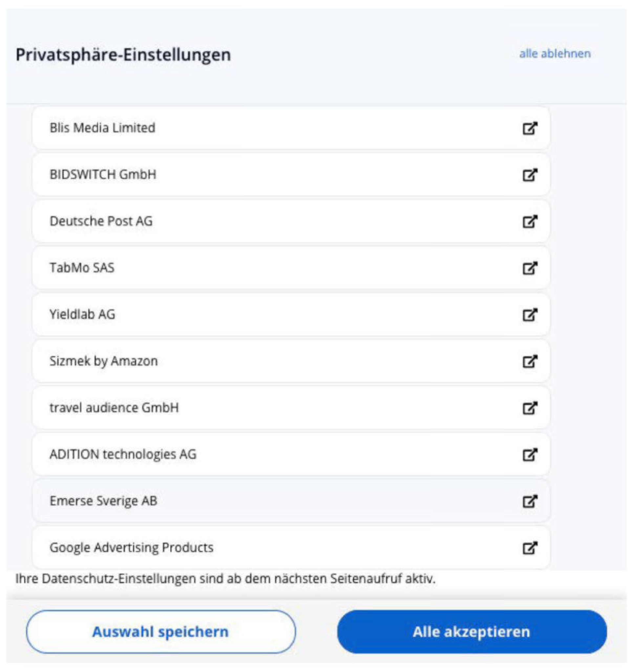Select the Blis Media Limited vendor name
The image size is (637, 672).
tap(102, 128)
